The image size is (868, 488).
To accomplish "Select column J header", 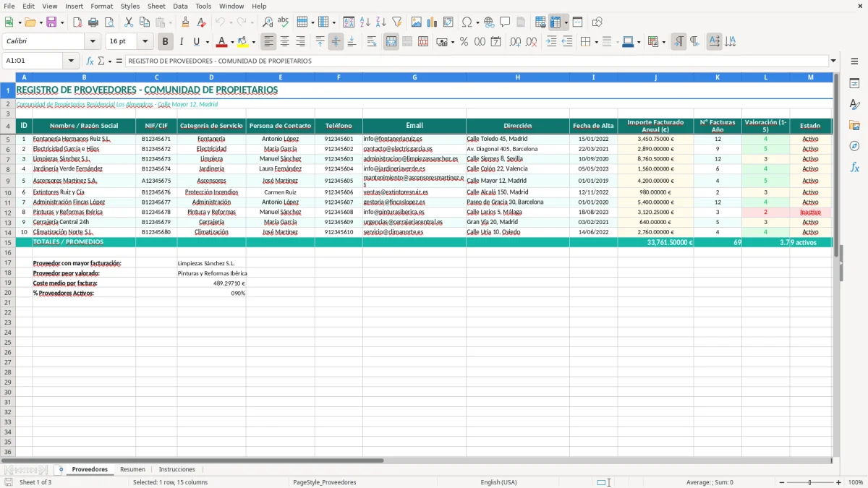I will [x=655, y=77].
